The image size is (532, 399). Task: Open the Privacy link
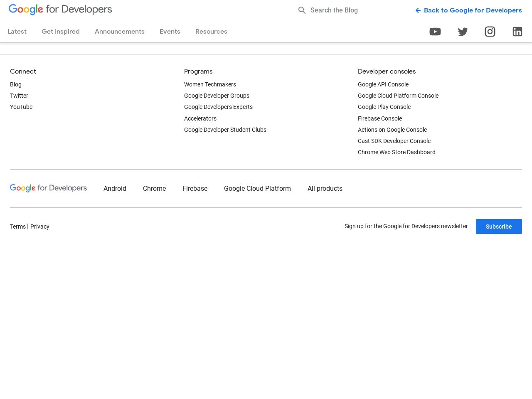[x=40, y=227]
